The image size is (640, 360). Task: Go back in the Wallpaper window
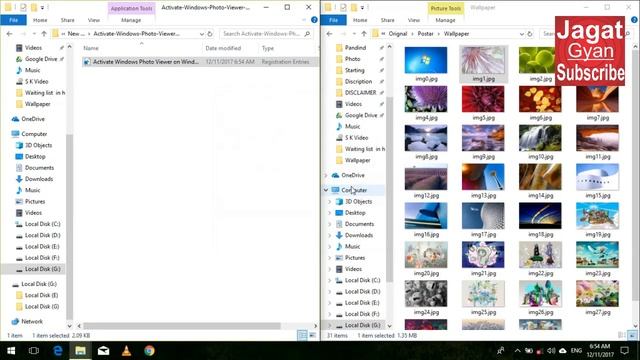tap(329, 34)
